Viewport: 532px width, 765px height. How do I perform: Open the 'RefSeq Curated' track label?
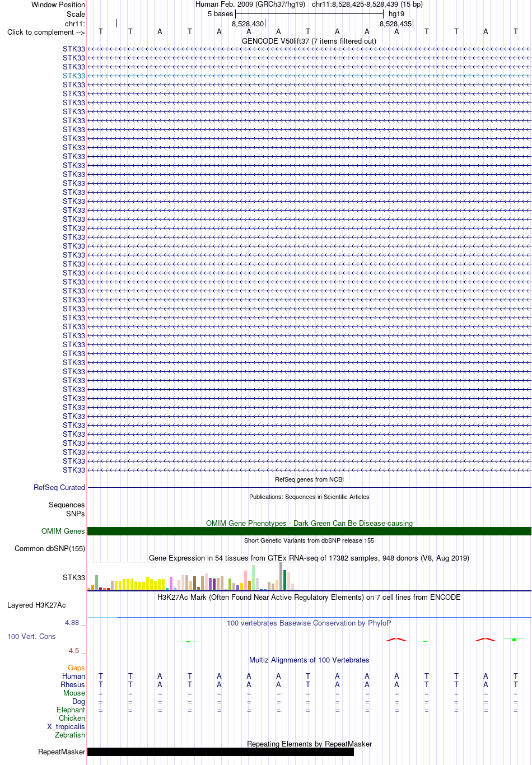59,487
